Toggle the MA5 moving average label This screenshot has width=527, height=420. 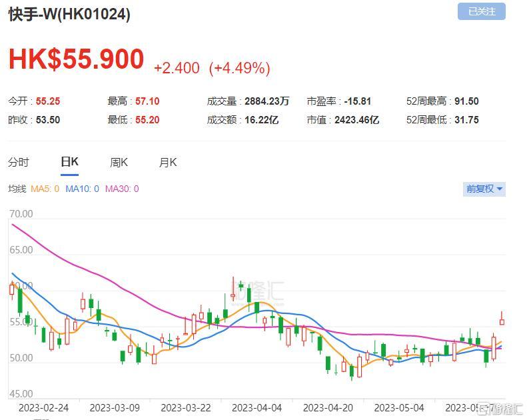(x=45, y=189)
